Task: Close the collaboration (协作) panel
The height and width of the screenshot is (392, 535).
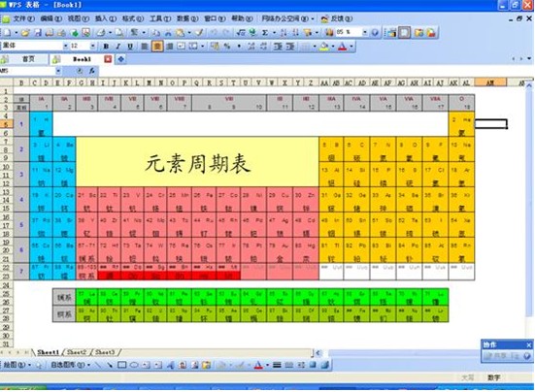Action: click(x=529, y=345)
